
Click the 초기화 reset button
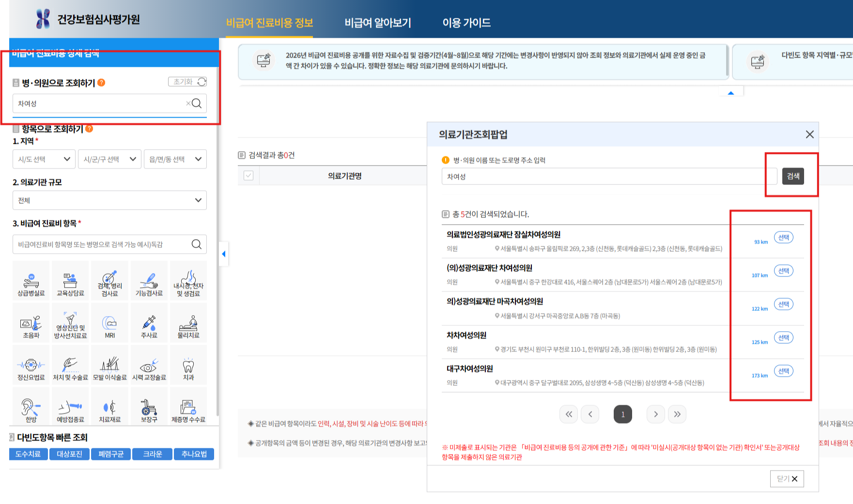187,82
